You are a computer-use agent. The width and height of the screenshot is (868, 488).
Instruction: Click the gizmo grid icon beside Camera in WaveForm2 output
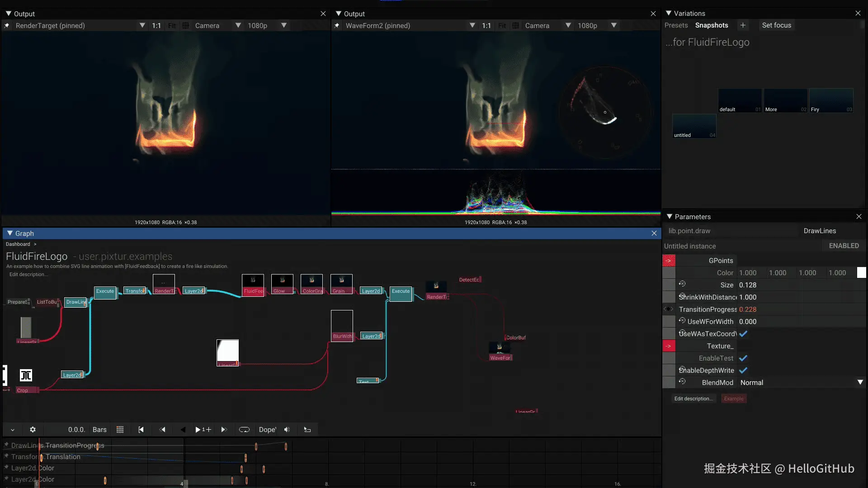515,26
